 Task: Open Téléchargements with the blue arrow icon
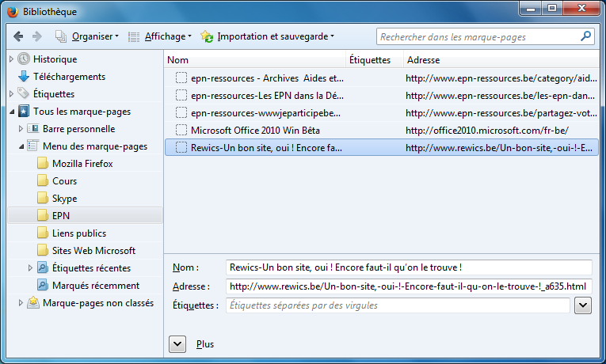(24, 77)
